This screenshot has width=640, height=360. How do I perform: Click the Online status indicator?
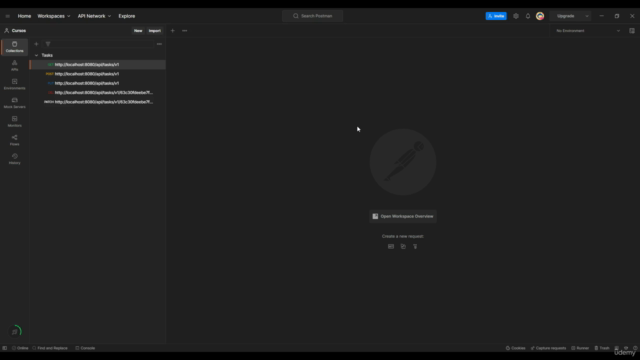click(20, 348)
